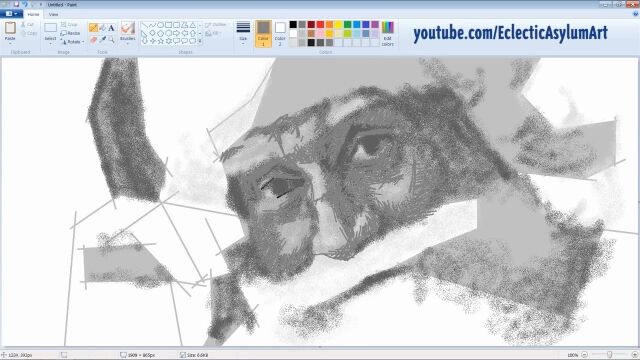
Task: Open the Size line thickness dropdown
Action: pos(243,33)
